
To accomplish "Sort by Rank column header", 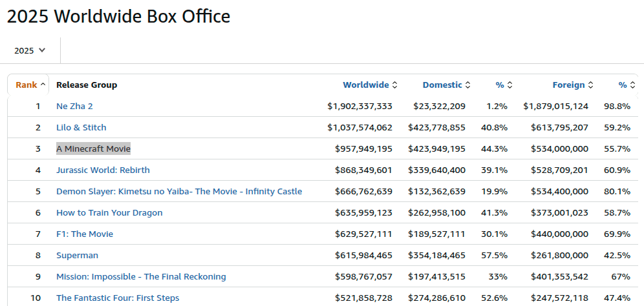I will click(30, 85).
